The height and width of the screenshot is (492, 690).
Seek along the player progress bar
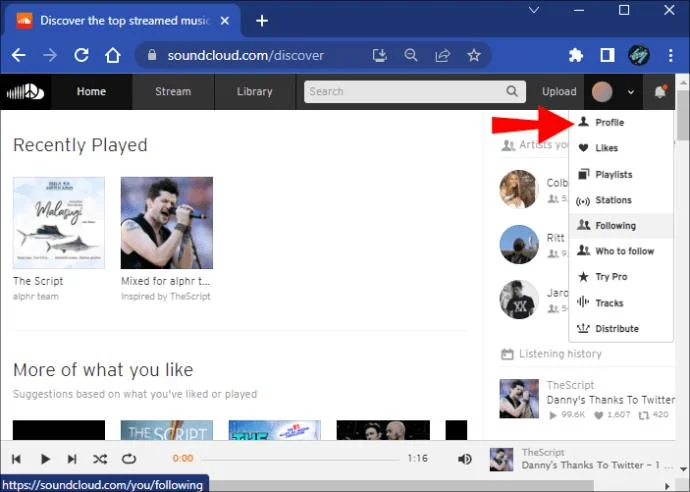[x=301, y=459]
